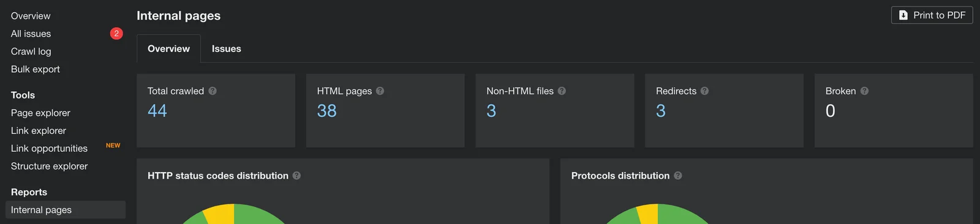Open Link opportunities tool
The image size is (980, 224).
click(49, 148)
